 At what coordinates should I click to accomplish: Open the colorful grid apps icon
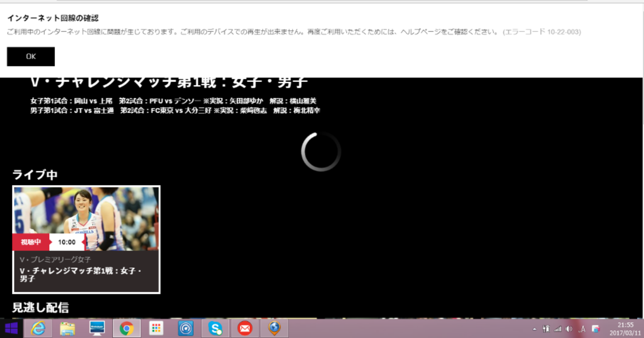[156, 328]
